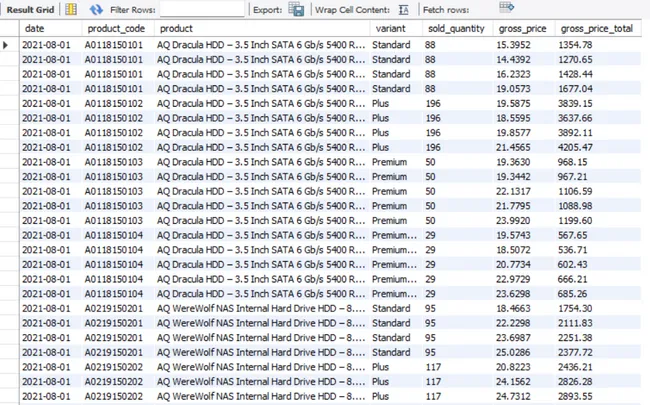Click the Export recordset icon
This screenshot has height=405, width=650.
tap(296, 9)
